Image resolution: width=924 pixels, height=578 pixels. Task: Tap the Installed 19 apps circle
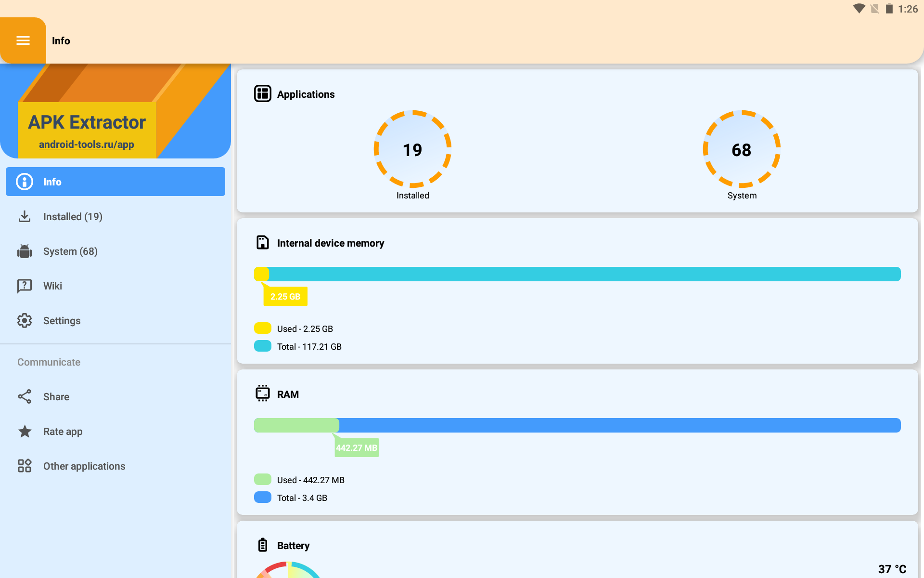pos(412,149)
